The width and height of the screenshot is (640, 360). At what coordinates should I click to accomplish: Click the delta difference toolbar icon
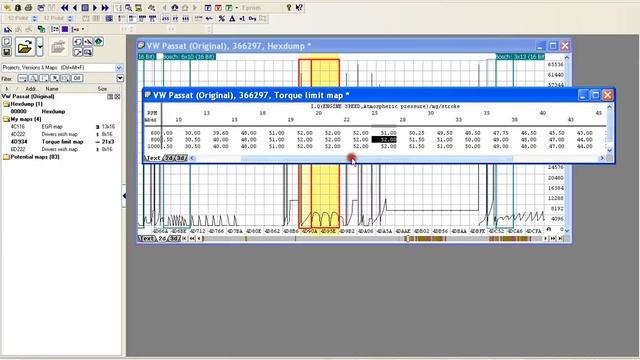coord(232,18)
